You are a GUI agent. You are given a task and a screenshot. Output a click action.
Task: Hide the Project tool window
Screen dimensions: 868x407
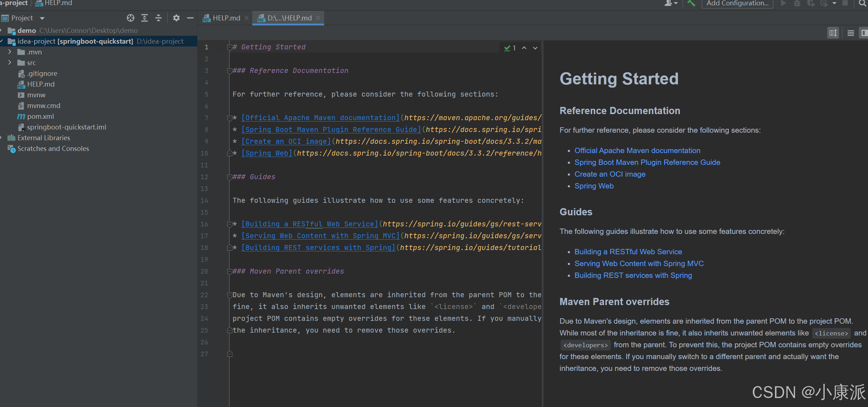190,18
